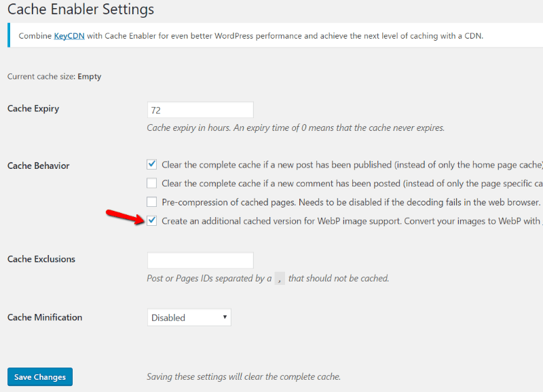Screen dimensions: 543x392
Task: Open the Cache Minification dropdown
Action: coord(189,317)
